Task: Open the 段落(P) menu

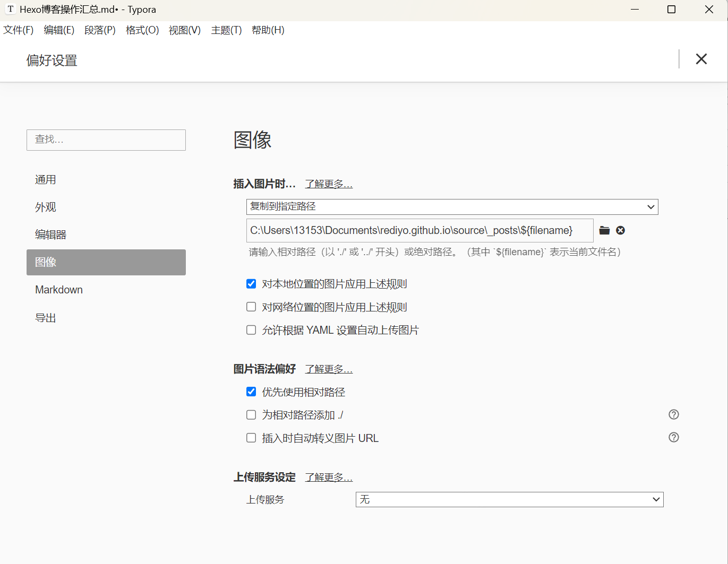Action: click(100, 30)
